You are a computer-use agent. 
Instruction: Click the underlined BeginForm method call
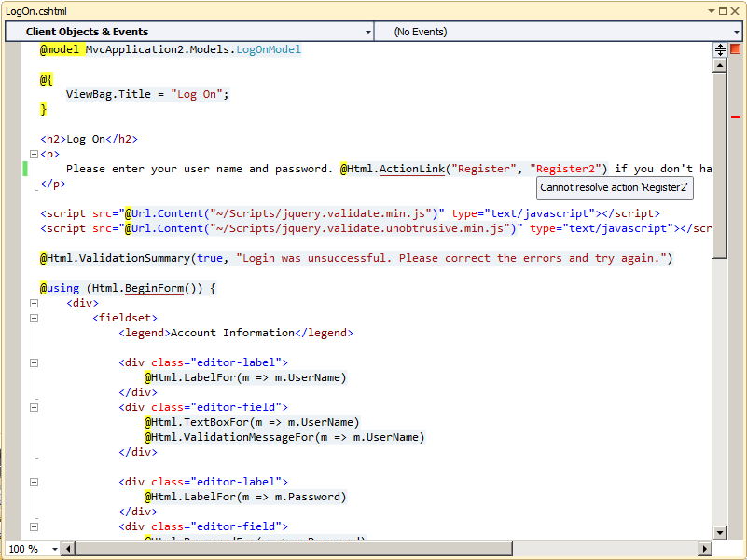coord(155,288)
